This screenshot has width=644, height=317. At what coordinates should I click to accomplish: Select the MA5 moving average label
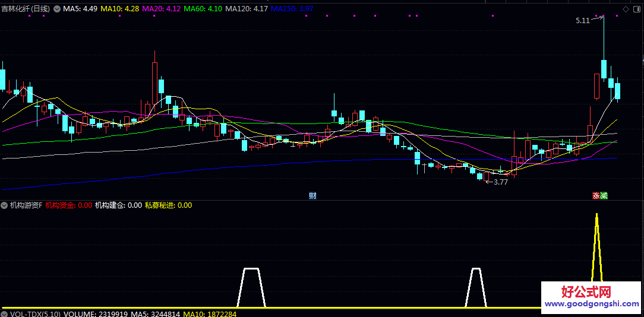click(x=80, y=9)
